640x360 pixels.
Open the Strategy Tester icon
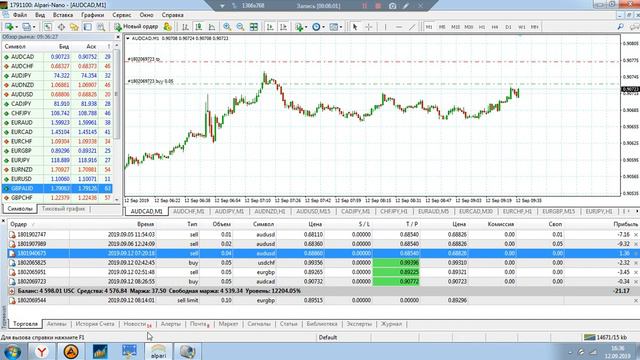(x=101, y=27)
